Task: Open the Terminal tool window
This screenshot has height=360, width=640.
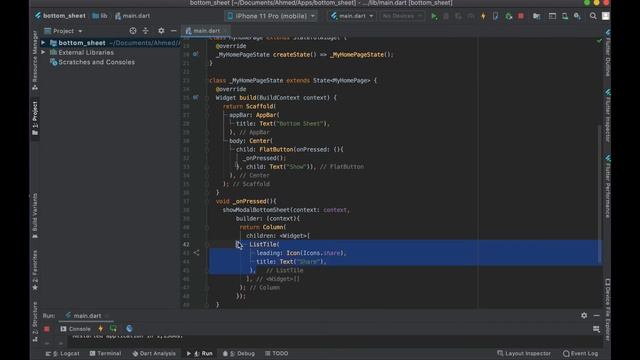Action: tap(105, 353)
